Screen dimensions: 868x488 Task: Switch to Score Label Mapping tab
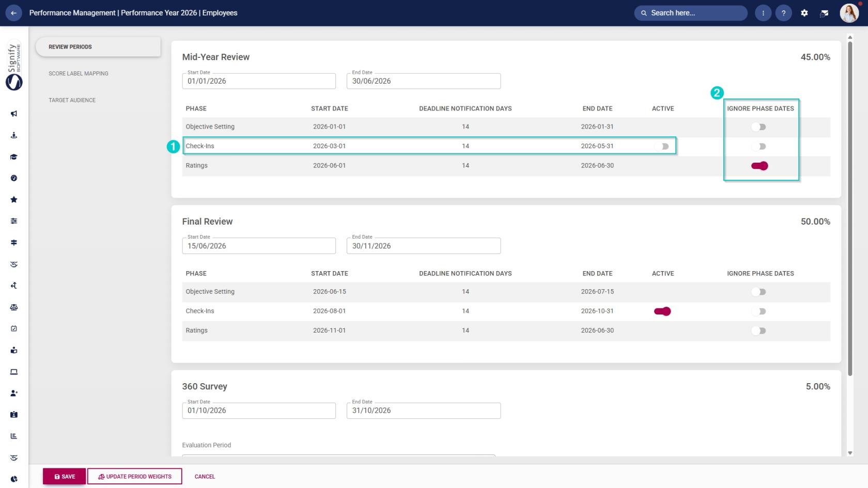tap(79, 73)
